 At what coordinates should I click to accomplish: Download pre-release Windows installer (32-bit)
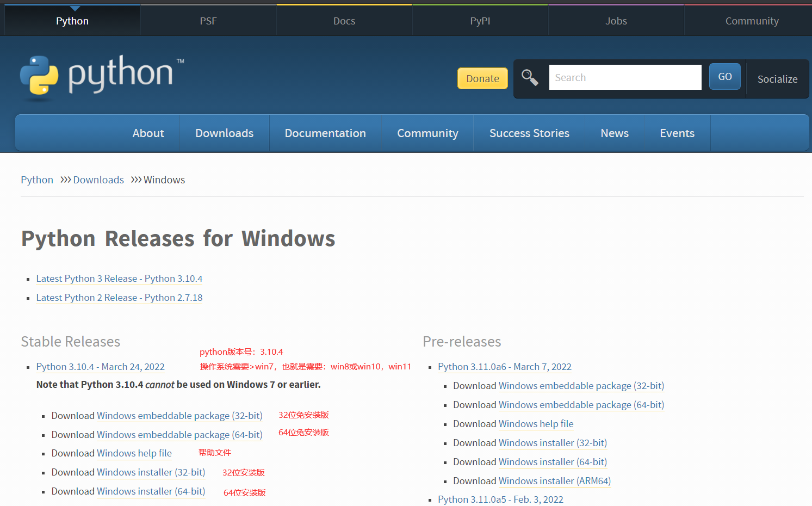coord(553,443)
